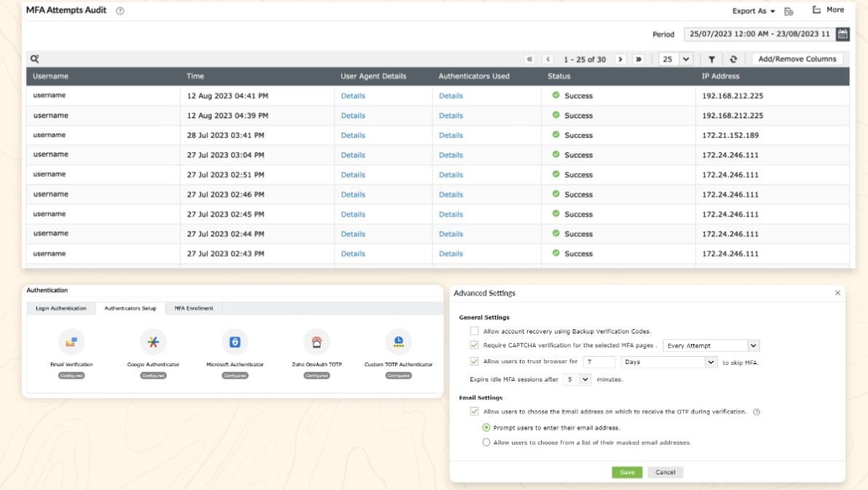
Task: Go to the next page of results
Action: (x=620, y=59)
